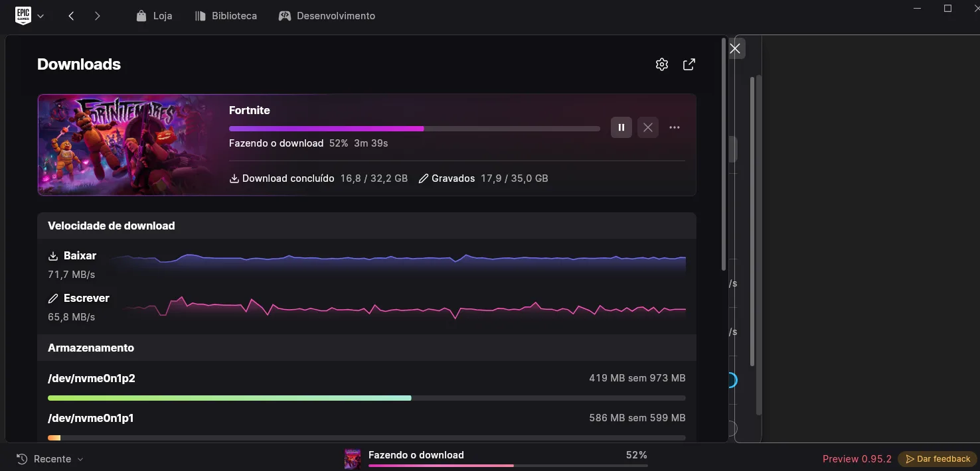Click the Recente clock history icon
The image size is (980, 471).
(x=22, y=459)
